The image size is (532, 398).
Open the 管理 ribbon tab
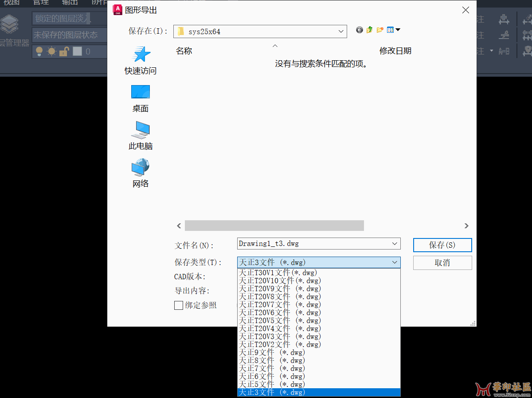[x=41, y=2]
